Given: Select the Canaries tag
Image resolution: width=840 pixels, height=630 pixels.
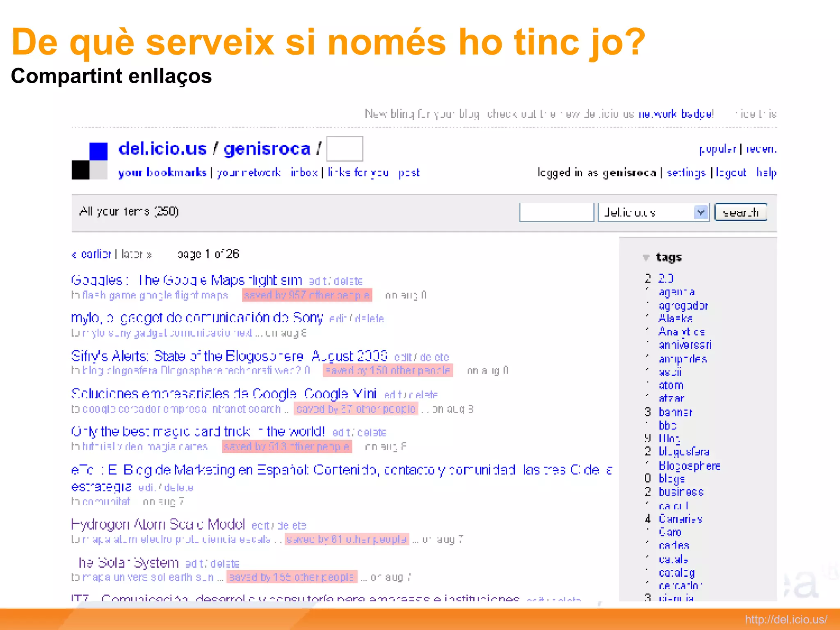Looking at the screenshot, I should pos(680,519).
